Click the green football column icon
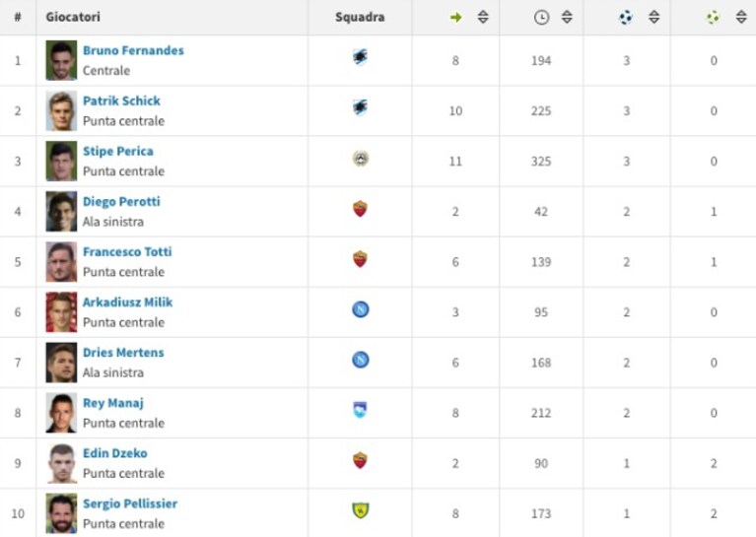The height and width of the screenshot is (537, 756). coord(713,18)
